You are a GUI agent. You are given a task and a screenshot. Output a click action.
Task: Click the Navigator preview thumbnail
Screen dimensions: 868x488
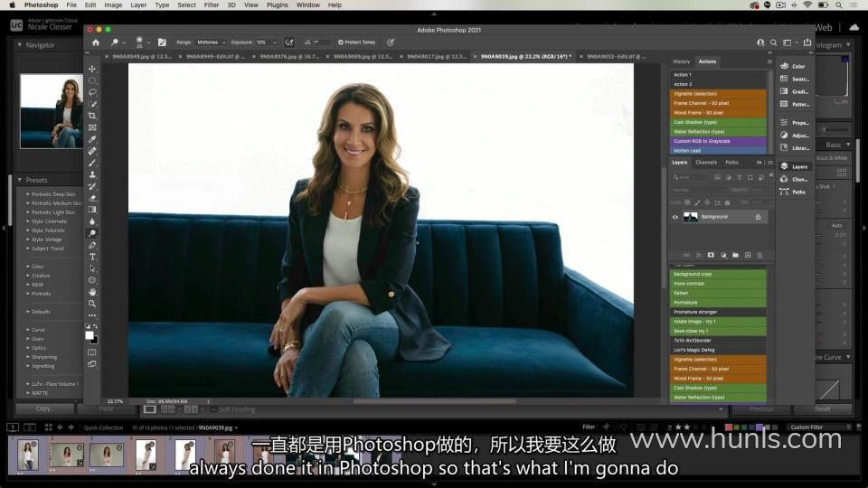(52, 111)
